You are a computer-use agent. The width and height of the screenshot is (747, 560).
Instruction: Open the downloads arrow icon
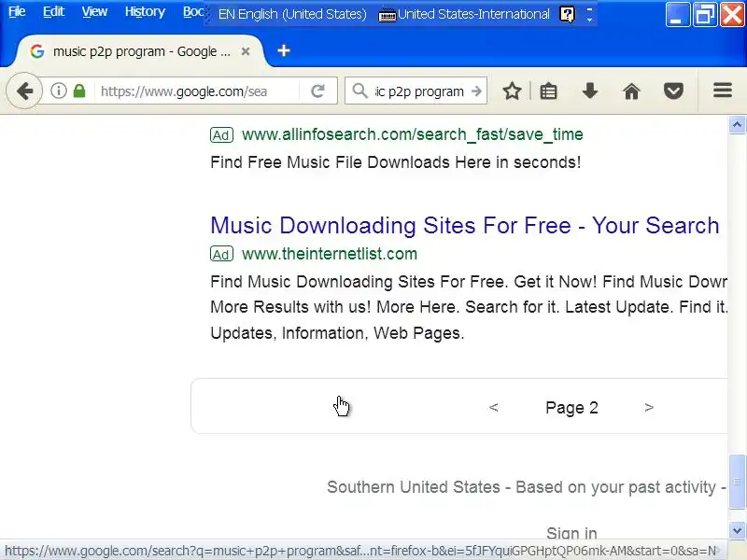pyautogui.click(x=590, y=91)
